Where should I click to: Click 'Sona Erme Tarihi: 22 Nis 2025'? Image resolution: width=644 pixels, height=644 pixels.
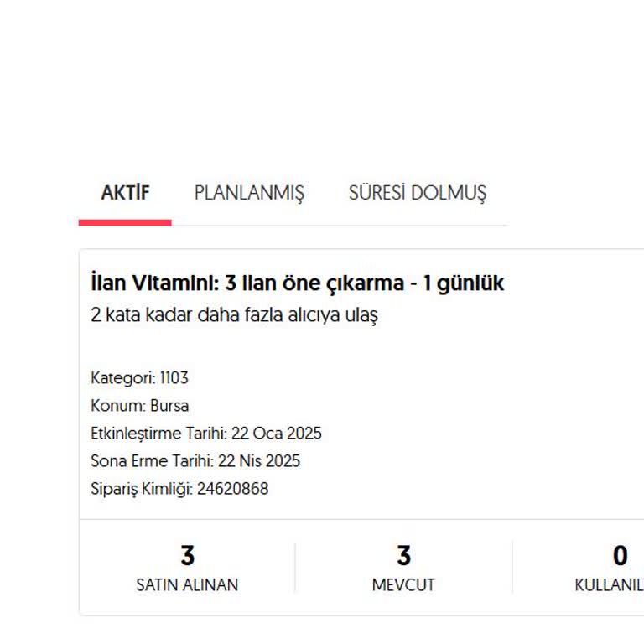pyautogui.click(x=195, y=461)
